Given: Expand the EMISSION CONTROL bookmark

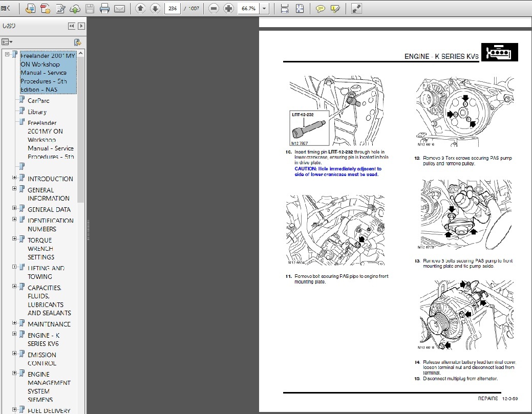Looking at the screenshot, I should [x=14, y=353].
